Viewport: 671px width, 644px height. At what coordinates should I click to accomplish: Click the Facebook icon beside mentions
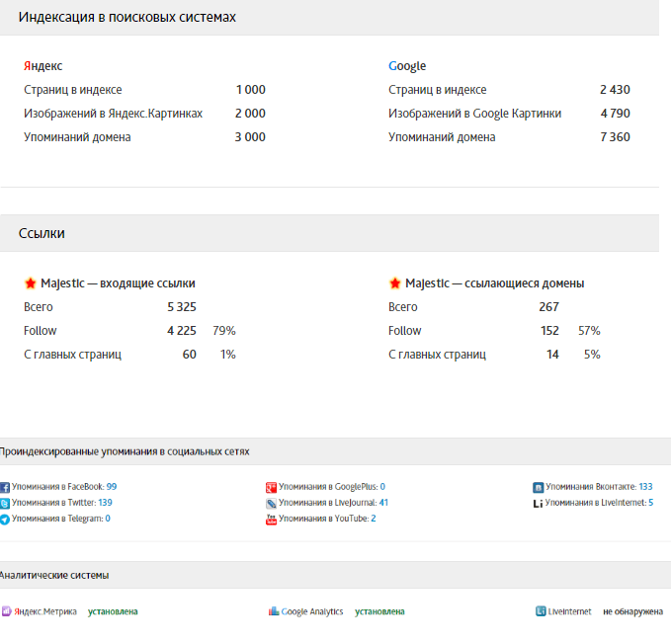pyautogui.click(x=5, y=487)
